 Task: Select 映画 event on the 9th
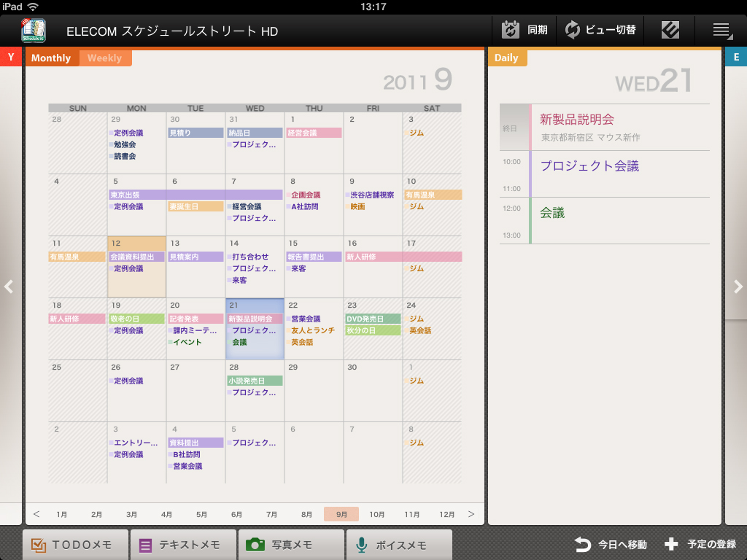pos(355,206)
